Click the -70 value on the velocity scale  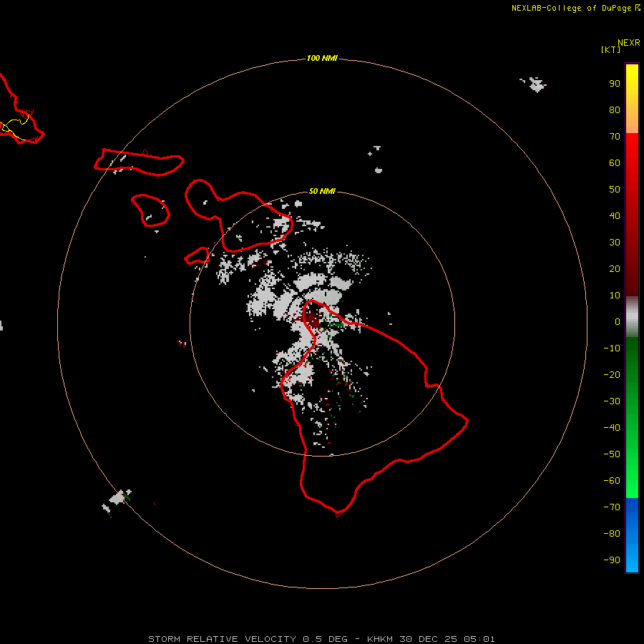coord(612,507)
